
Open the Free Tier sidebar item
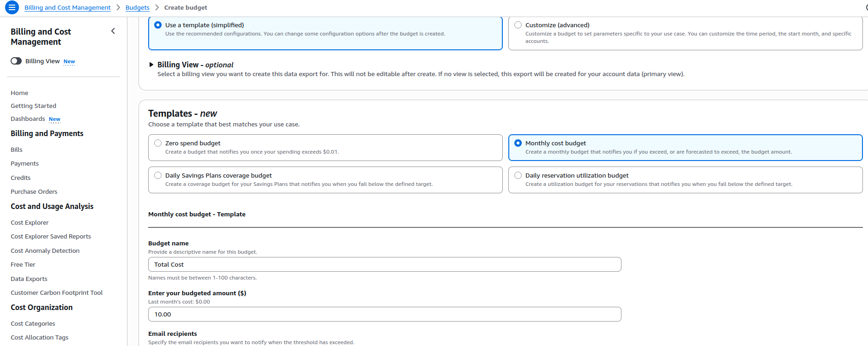23,264
